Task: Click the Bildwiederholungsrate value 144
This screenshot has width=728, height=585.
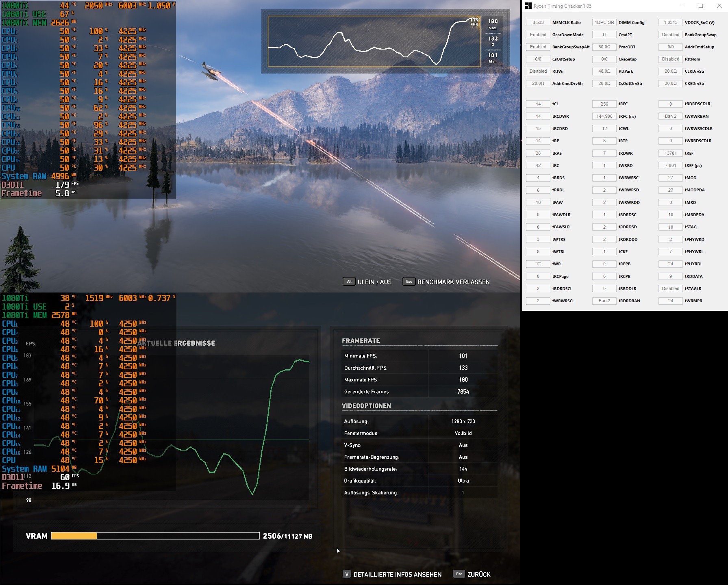Action: (463, 469)
